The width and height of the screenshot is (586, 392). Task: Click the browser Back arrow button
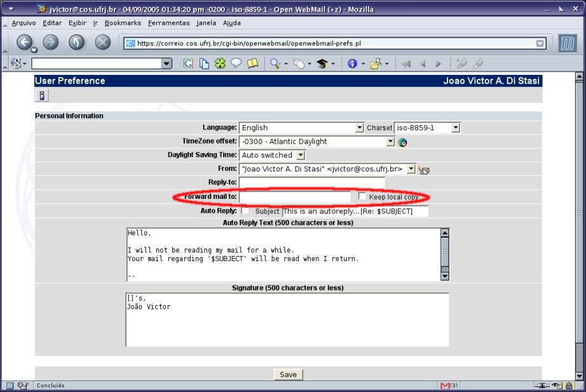[x=25, y=43]
